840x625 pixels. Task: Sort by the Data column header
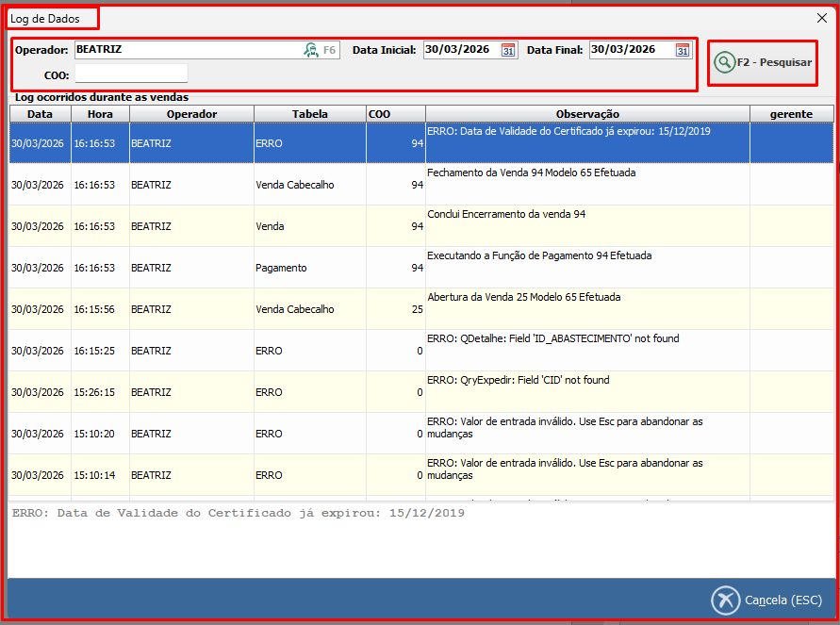coord(41,114)
